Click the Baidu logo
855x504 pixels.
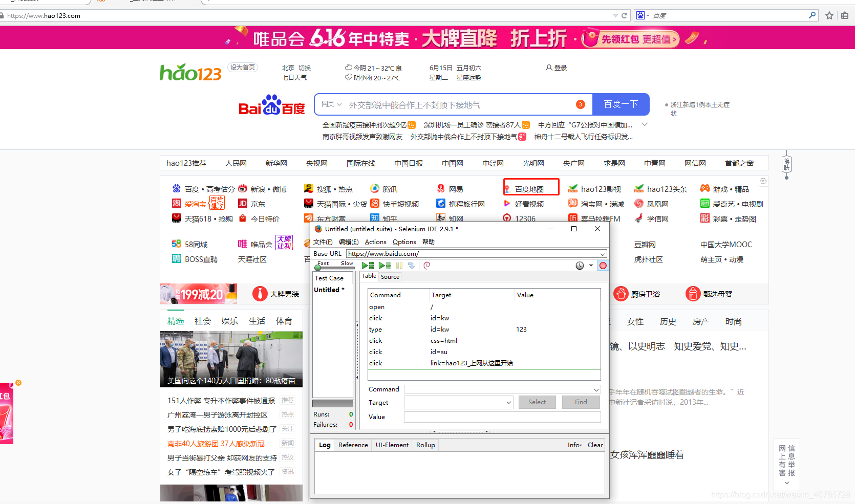coord(271,105)
